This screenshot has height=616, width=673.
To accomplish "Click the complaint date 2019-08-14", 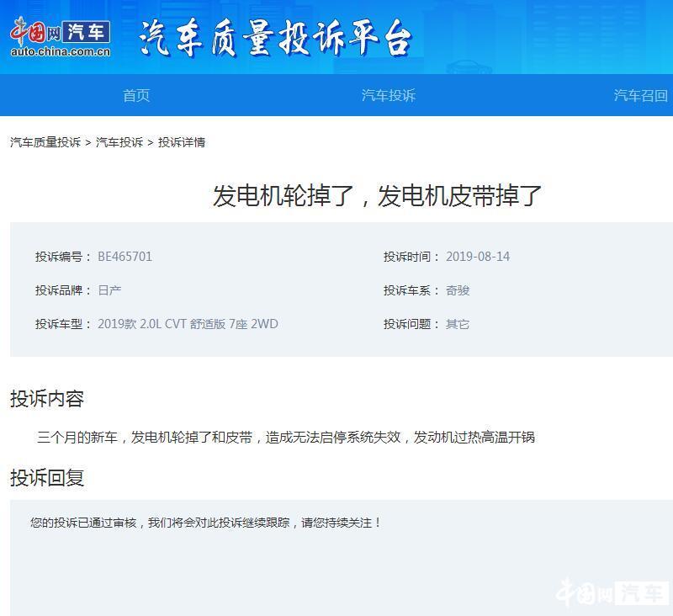I will pos(477,257).
